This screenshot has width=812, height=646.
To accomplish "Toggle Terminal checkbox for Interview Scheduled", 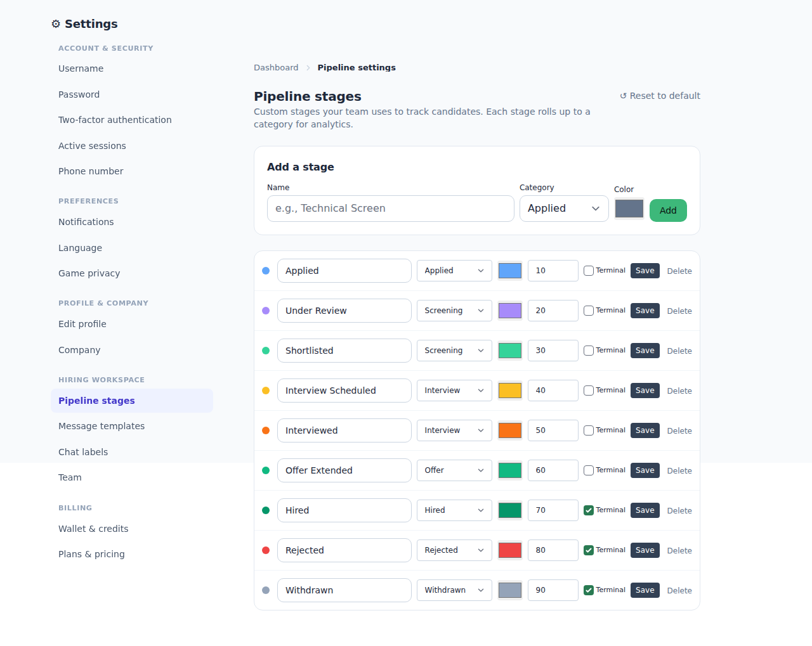I will (589, 391).
